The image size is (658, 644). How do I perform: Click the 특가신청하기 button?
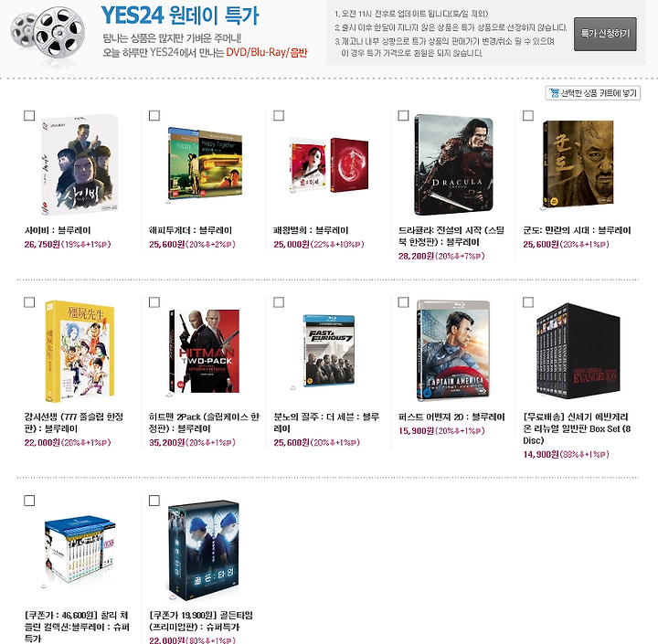605,34
